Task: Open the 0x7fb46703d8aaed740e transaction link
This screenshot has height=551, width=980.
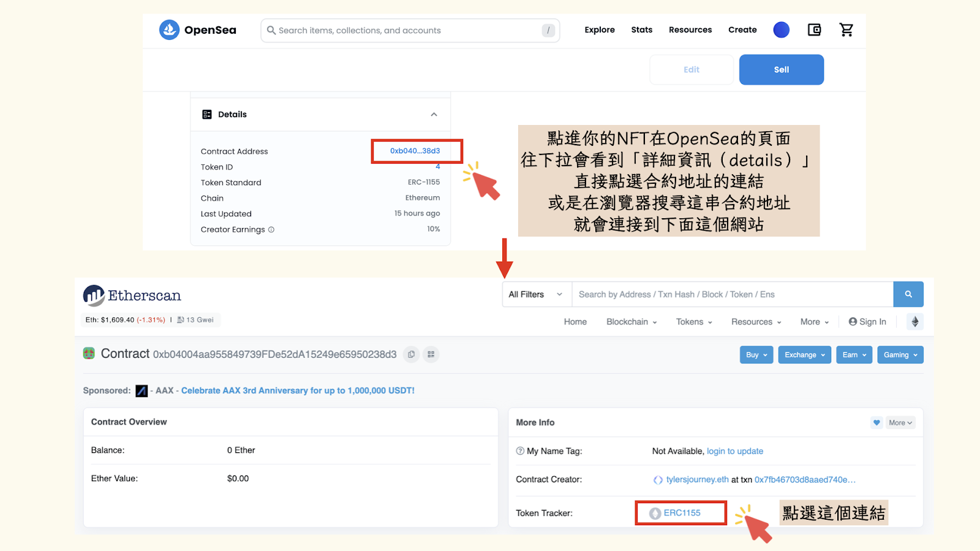Action: point(805,480)
